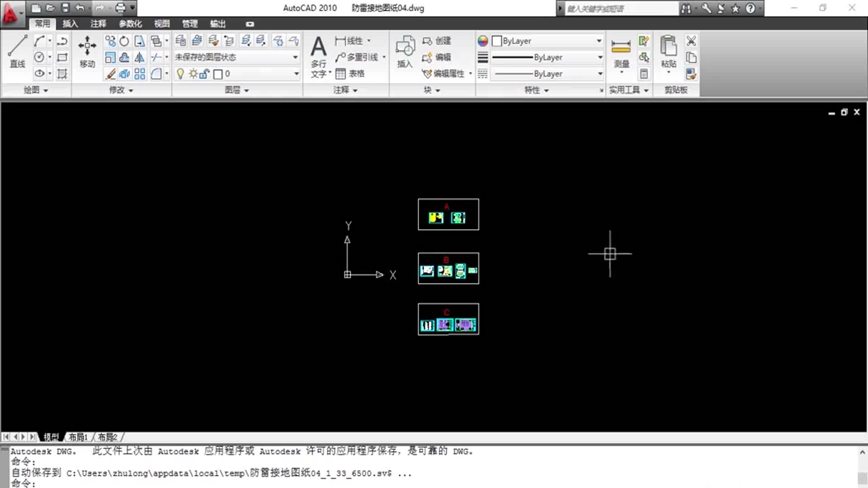Click the 表格 (Table) button
868x488 pixels.
(350, 74)
